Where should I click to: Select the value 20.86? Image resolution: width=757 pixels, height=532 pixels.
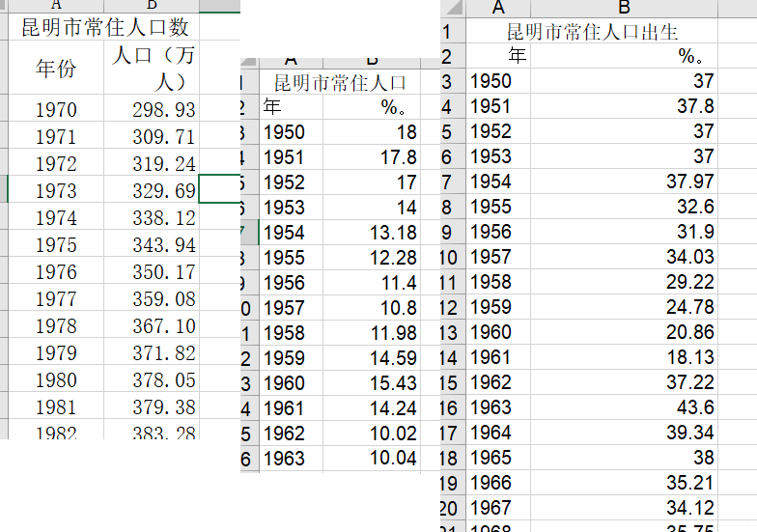pyautogui.click(x=624, y=332)
